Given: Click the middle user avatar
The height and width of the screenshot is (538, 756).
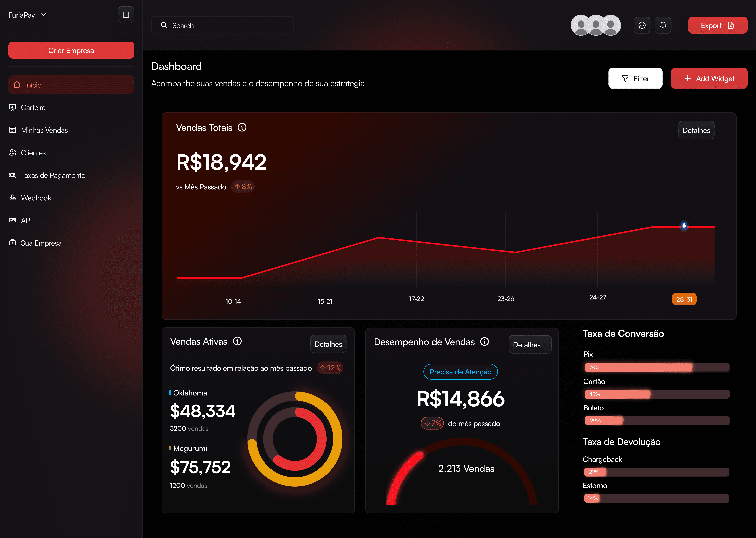Looking at the screenshot, I should click(596, 25).
